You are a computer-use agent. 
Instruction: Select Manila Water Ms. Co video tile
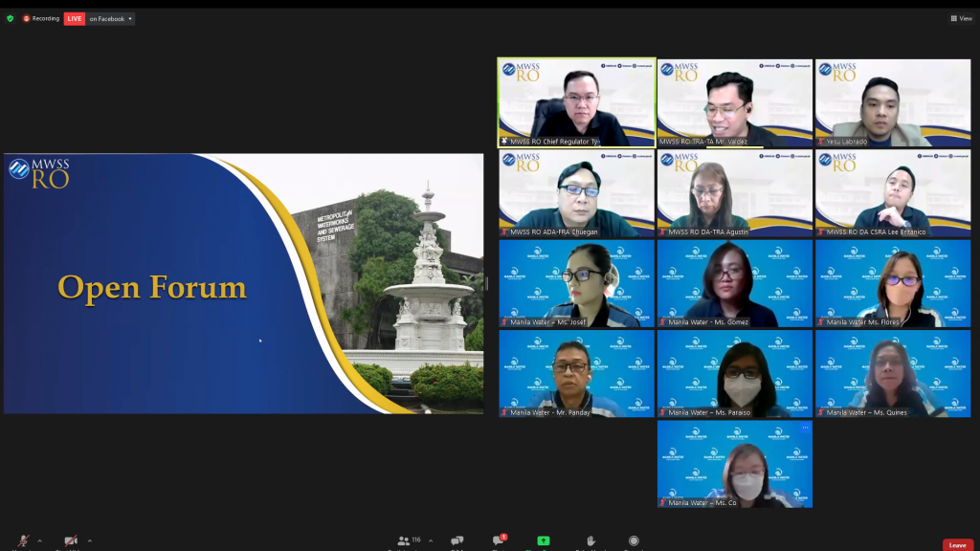click(734, 464)
